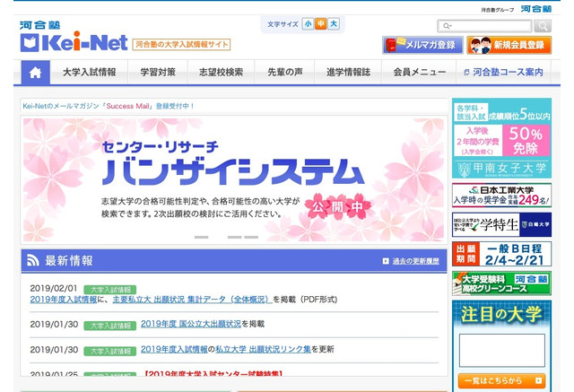This screenshot has width=574, height=392.
Task: Click the 注目の大学 heading
Action: 501,314
